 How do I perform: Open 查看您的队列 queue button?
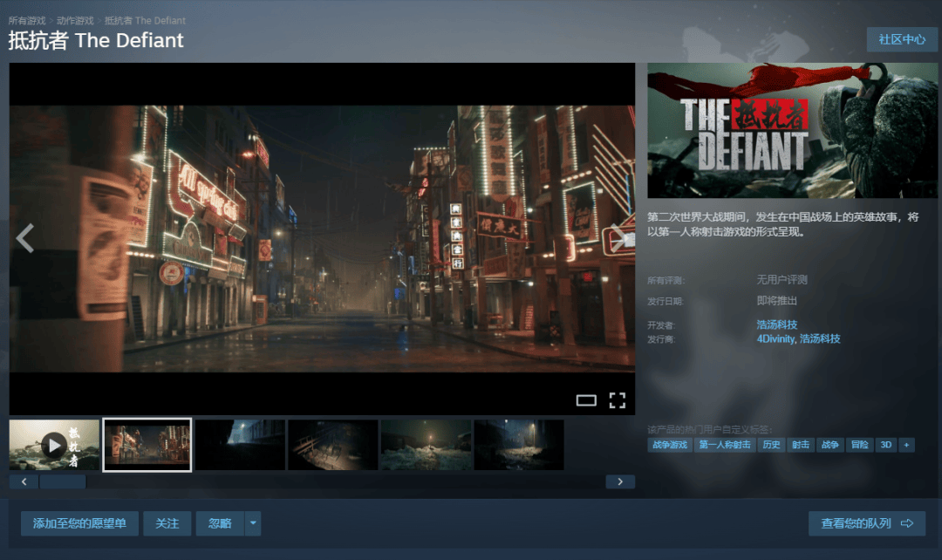pos(866,523)
